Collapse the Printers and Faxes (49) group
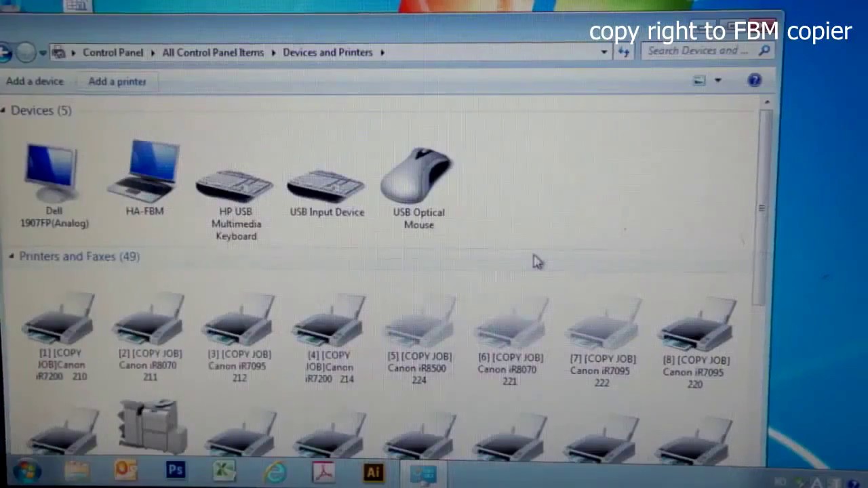The height and width of the screenshot is (488, 868). (12, 256)
